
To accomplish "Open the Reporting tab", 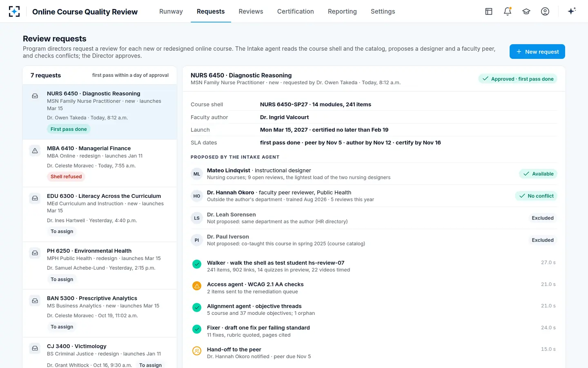I will 342,11.
